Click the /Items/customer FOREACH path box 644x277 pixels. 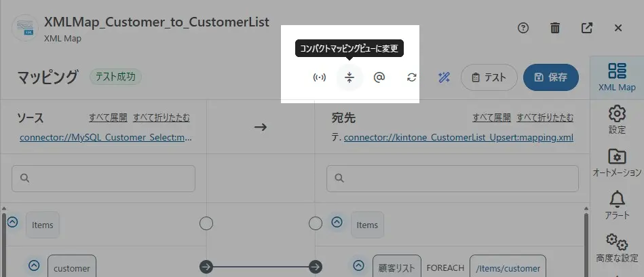tap(508, 266)
